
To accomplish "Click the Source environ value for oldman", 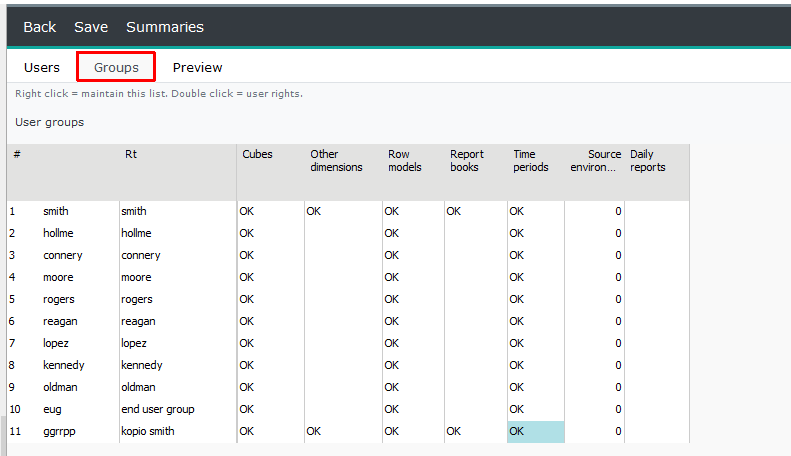I will click(x=618, y=387).
